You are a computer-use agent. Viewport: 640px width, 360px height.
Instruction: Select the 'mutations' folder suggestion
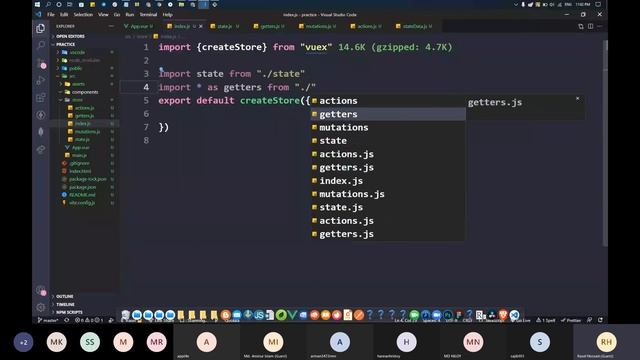388,127
